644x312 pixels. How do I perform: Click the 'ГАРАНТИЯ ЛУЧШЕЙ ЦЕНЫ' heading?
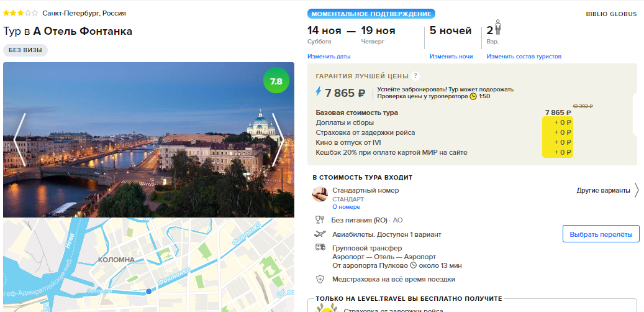pyautogui.click(x=362, y=76)
